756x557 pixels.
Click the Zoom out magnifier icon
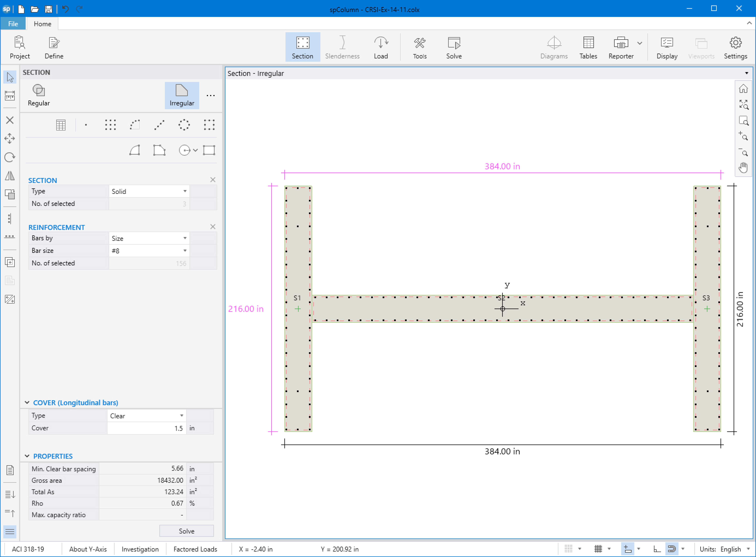click(743, 152)
